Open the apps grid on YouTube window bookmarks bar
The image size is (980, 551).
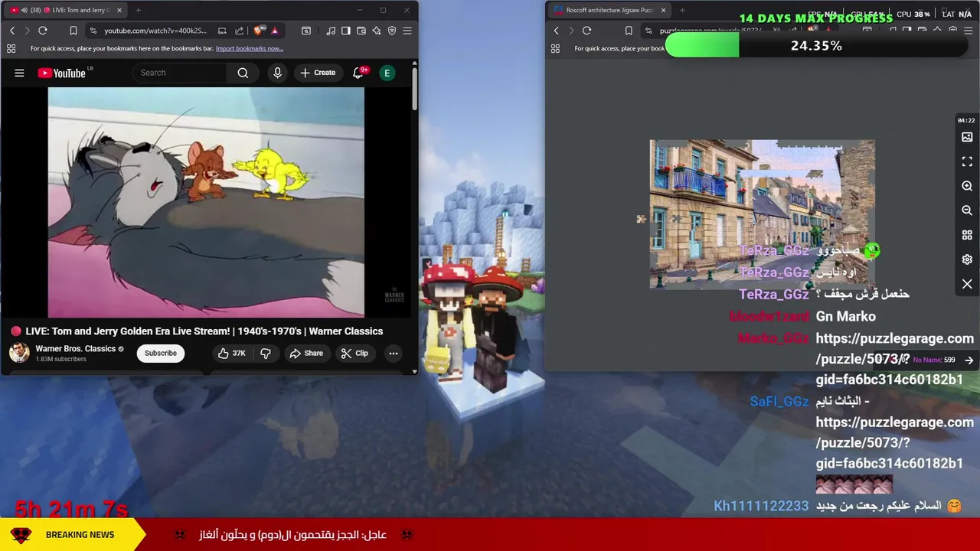pos(11,48)
